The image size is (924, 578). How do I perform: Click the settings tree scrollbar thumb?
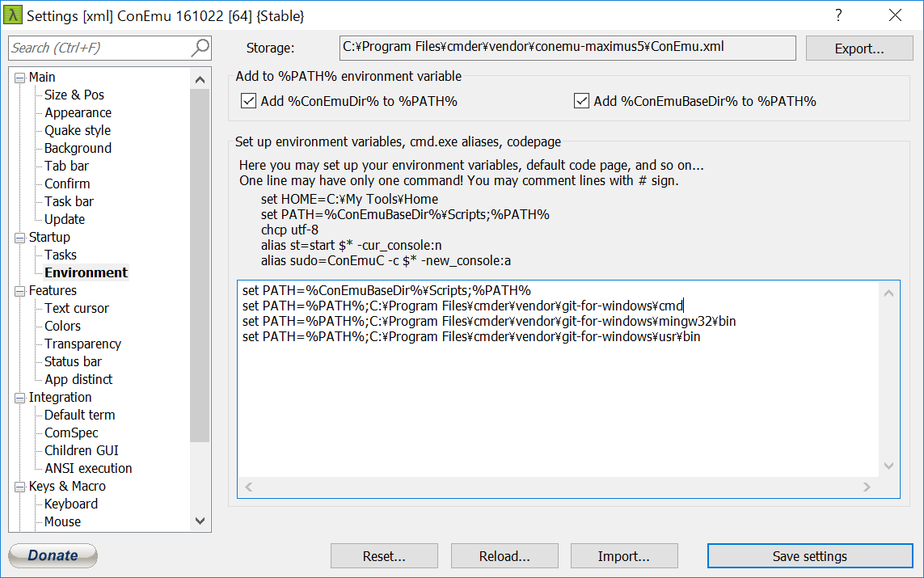tap(200, 265)
